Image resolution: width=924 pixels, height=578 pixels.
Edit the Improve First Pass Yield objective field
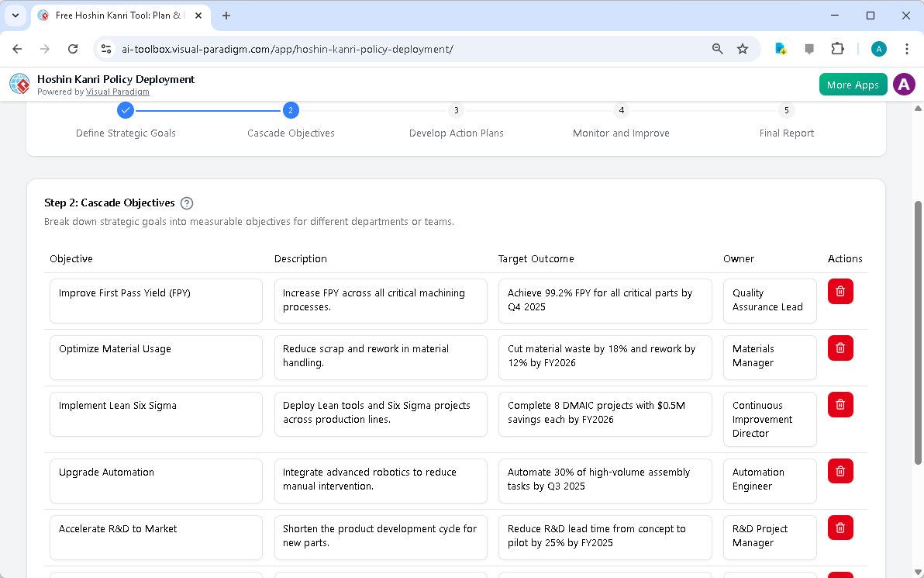[x=155, y=301]
